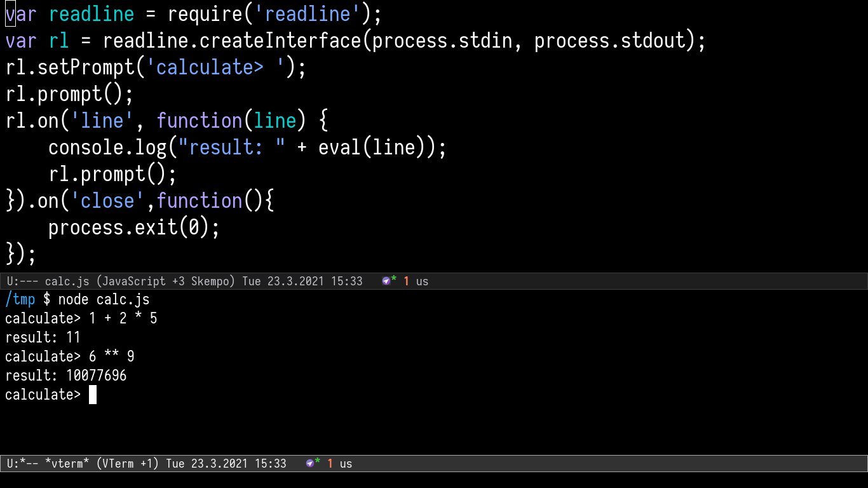Screen dimensions: 868x488
Task: Click the Telegram icon in vterm mode line
Action: point(309,464)
